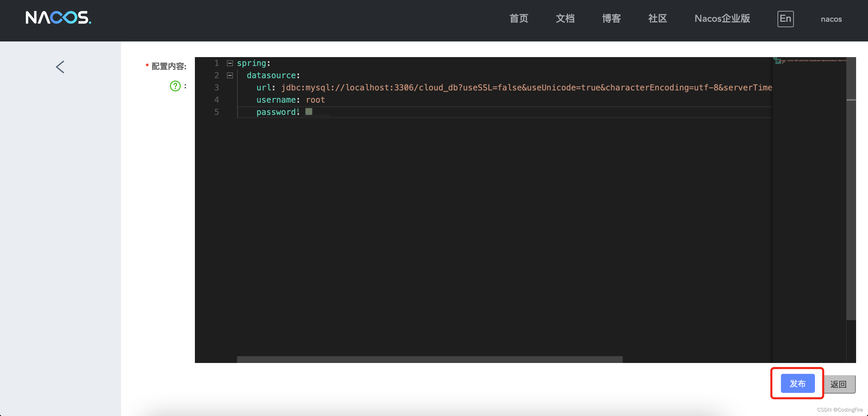The image size is (868, 416).
Task: Open the Nacos企业版 link
Action: coord(722,18)
